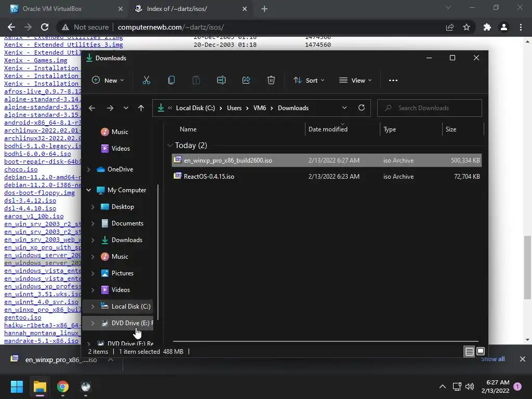Bookmark this page with star icon
Image resolution: width=532 pixels, height=399 pixels.
pyautogui.click(x=467, y=27)
